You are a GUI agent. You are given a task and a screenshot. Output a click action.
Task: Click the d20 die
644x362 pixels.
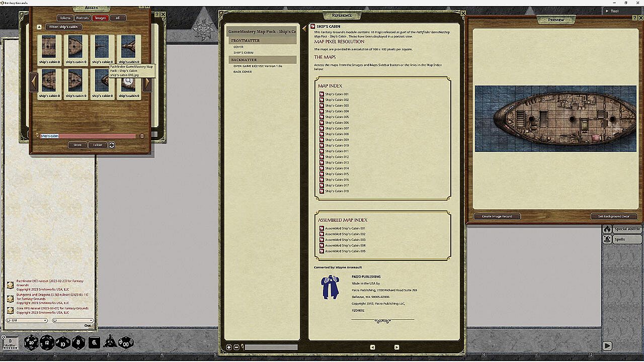[31, 342]
